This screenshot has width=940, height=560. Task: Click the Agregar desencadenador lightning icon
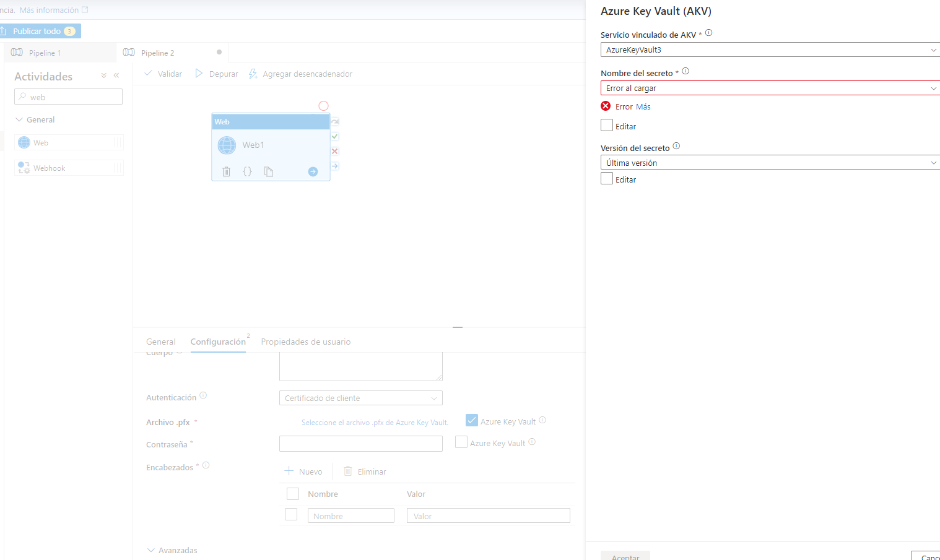(253, 73)
